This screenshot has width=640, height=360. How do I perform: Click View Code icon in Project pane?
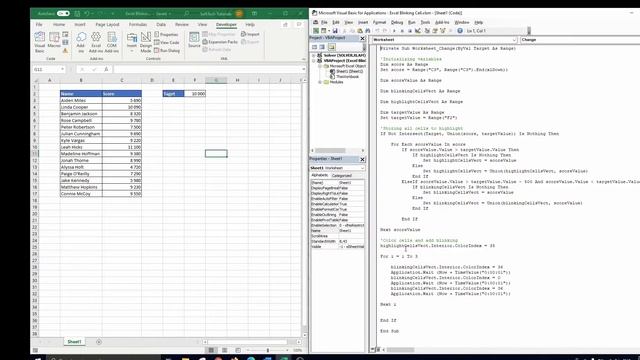pos(314,47)
